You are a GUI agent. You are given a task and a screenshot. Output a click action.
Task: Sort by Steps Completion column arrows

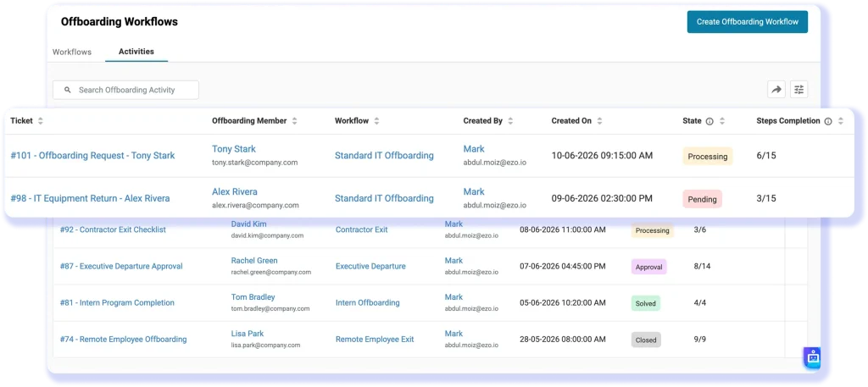[x=841, y=121]
